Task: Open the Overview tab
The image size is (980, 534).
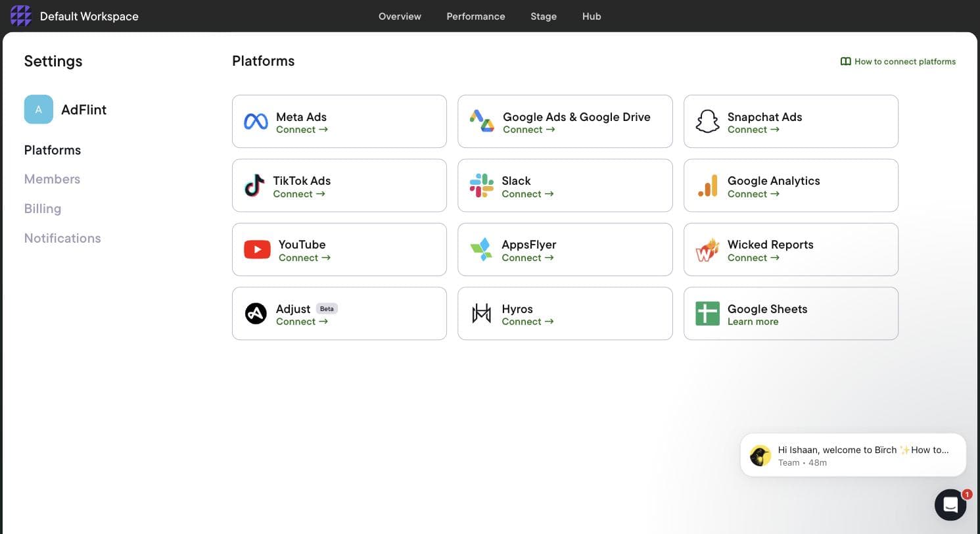Action: [400, 16]
